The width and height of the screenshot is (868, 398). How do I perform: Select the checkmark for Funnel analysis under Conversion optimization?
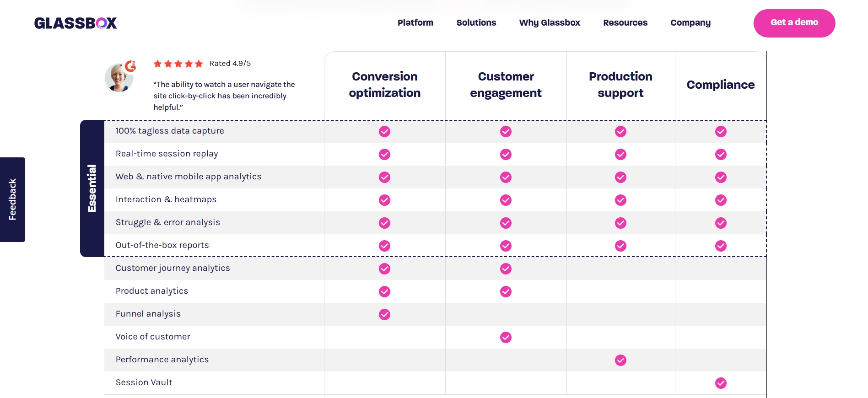(384, 314)
